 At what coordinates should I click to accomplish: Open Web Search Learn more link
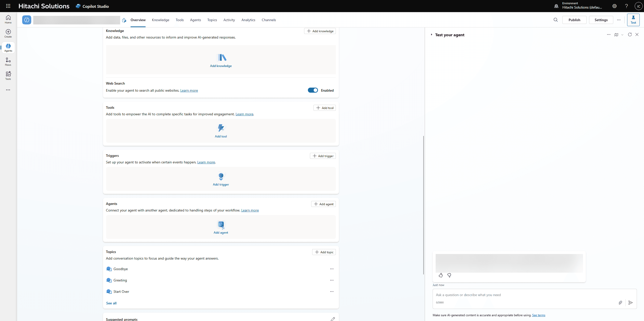pyautogui.click(x=189, y=90)
